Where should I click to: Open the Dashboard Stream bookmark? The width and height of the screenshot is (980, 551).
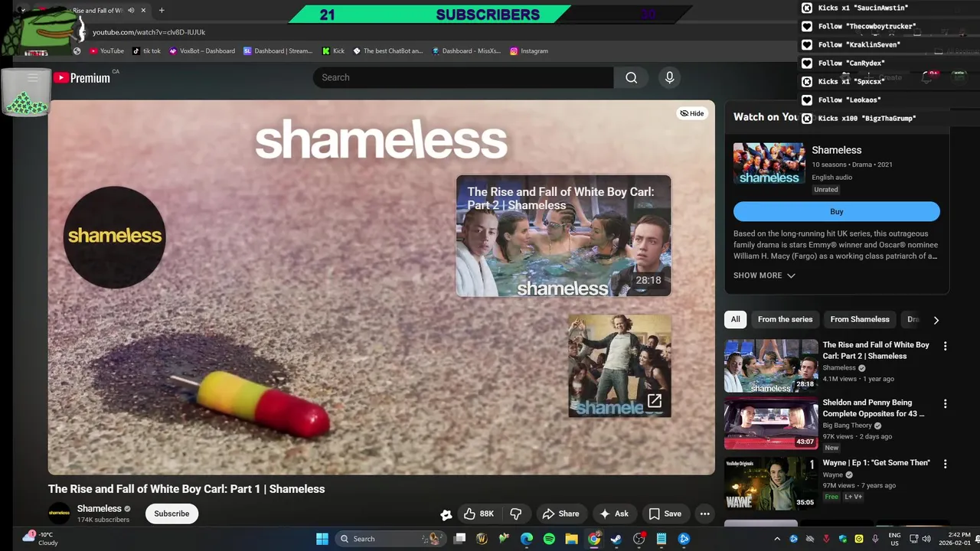[x=279, y=51]
